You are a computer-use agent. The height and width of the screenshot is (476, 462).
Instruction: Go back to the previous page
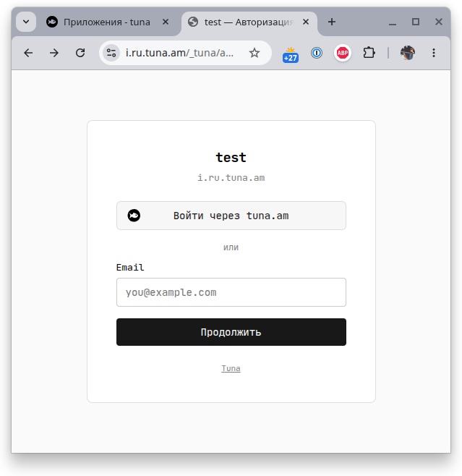(x=28, y=53)
